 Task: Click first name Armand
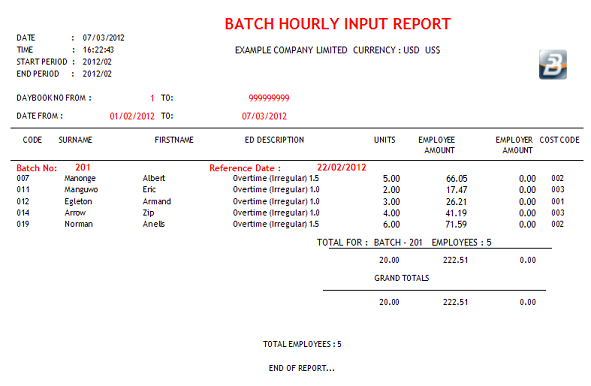click(157, 201)
